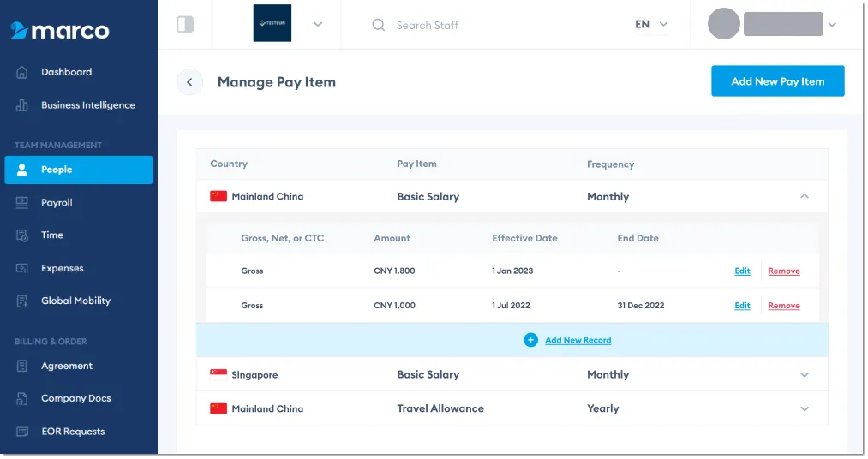868x459 pixels.
Task: Open the EN language dropdown
Action: pyautogui.click(x=651, y=24)
